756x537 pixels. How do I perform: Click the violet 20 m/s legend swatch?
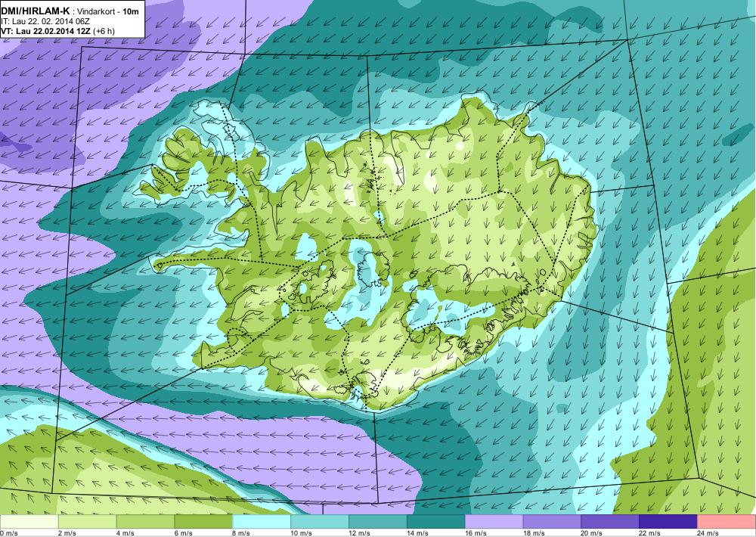pos(610,522)
